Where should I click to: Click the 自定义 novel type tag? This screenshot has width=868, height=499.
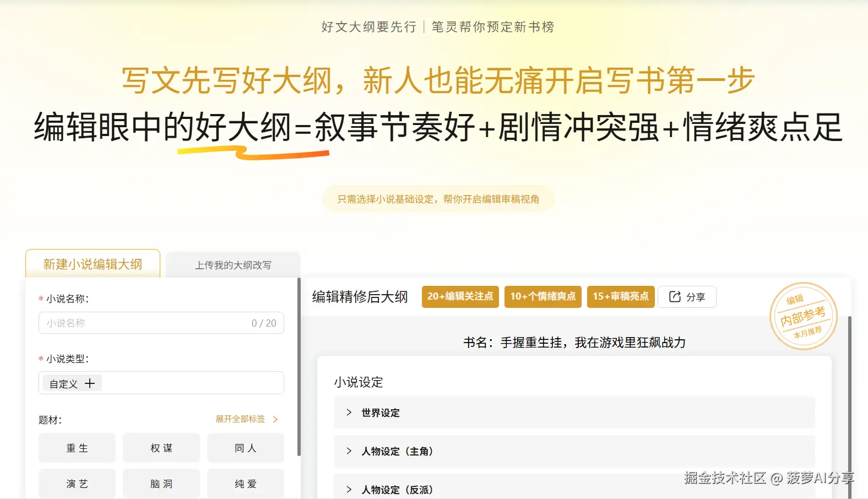72,383
